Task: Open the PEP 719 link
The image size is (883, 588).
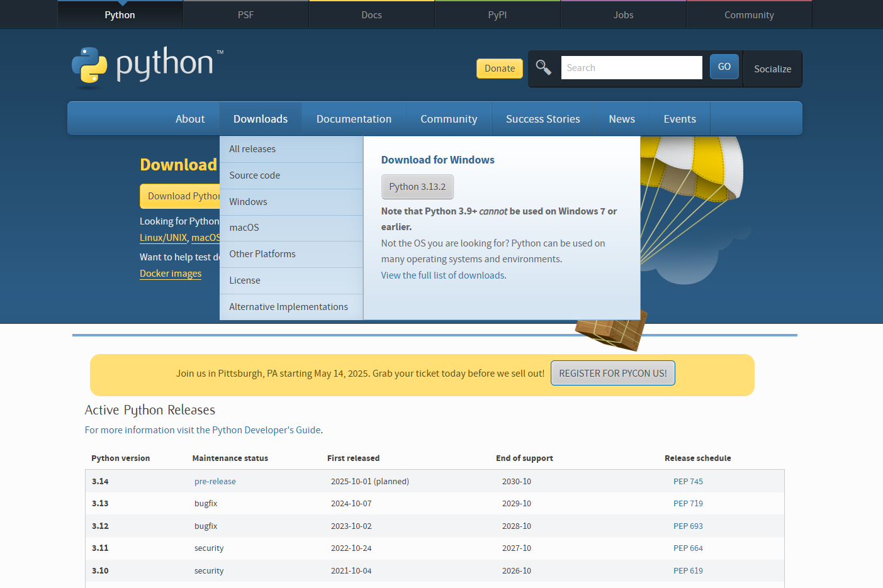Action: click(x=688, y=504)
